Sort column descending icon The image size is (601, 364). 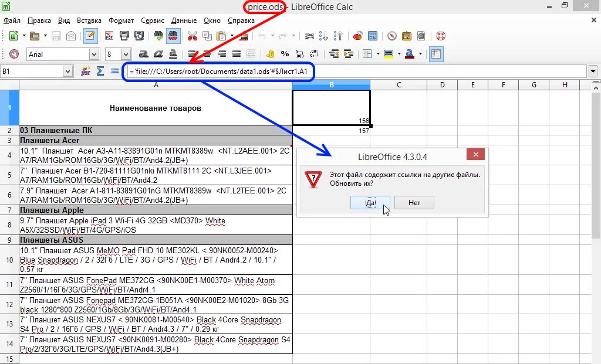(x=338, y=36)
